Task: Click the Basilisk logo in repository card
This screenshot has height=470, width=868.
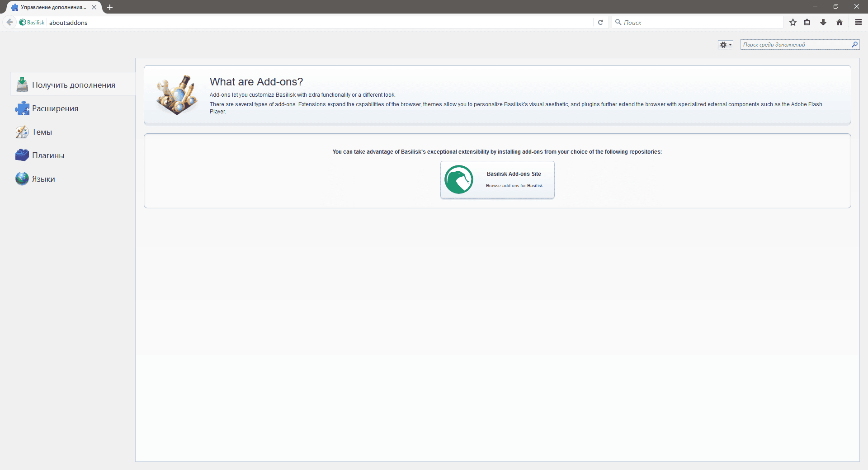Action: (x=459, y=179)
